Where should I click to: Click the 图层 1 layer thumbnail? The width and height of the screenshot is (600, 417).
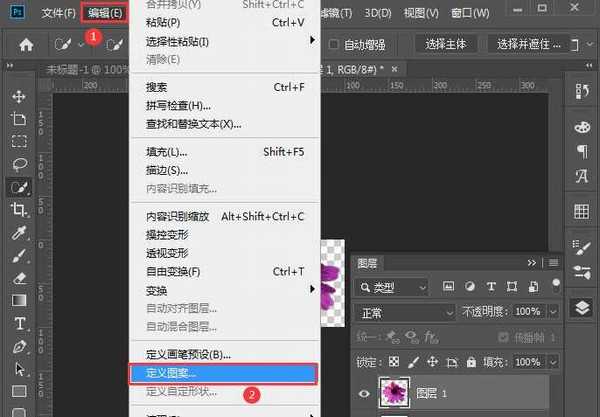(395, 393)
